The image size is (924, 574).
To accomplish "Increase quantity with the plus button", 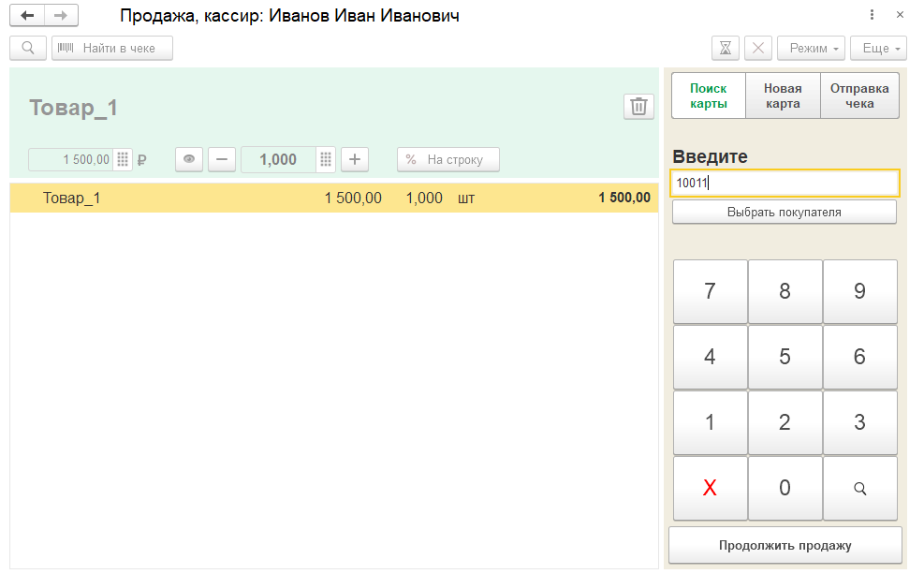I will [x=355, y=160].
